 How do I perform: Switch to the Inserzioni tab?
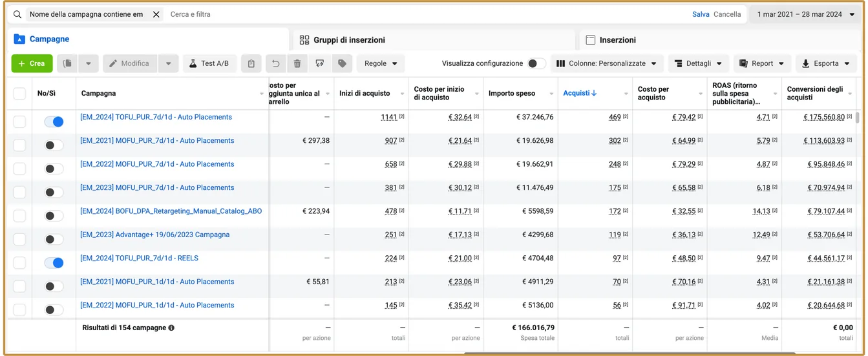tap(720, 39)
